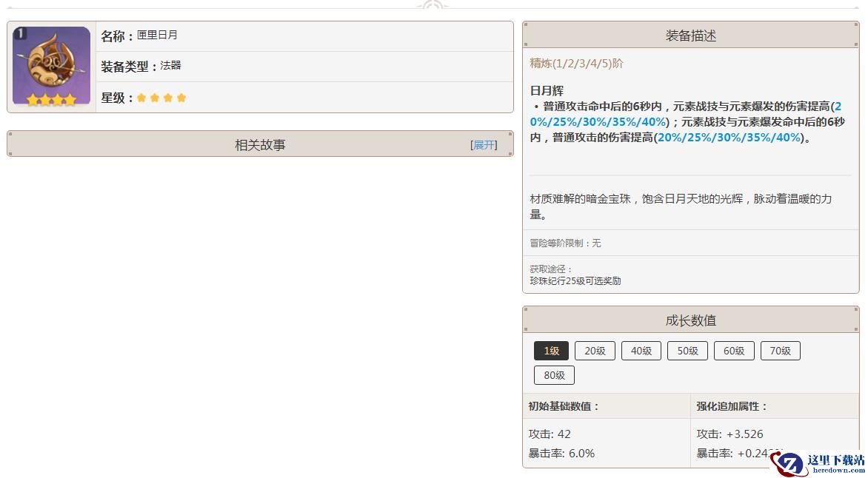The image size is (868, 478).
Task: Choose the 50级 level button
Action: coord(687,351)
